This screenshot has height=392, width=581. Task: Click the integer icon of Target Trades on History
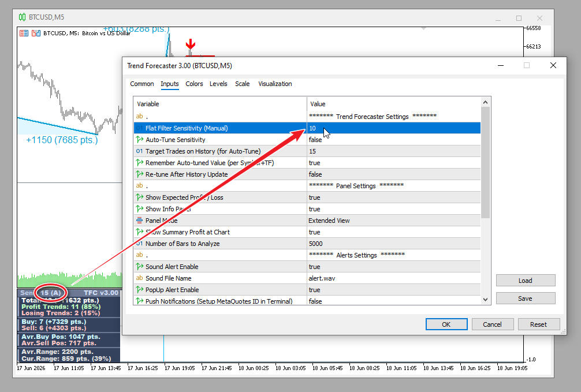pyautogui.click(x=139, y=151)
